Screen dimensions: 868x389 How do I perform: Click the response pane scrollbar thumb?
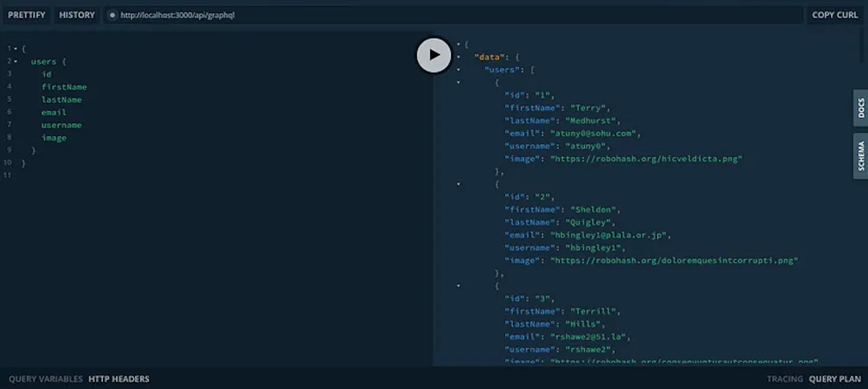[x=861, y=45]
